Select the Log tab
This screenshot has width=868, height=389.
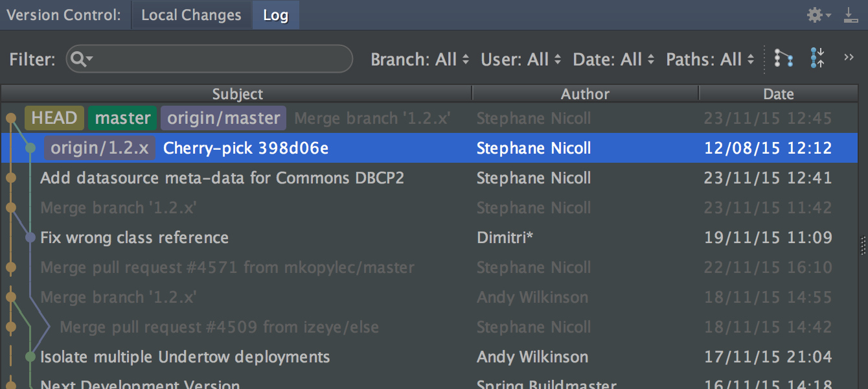pos(275,15)
